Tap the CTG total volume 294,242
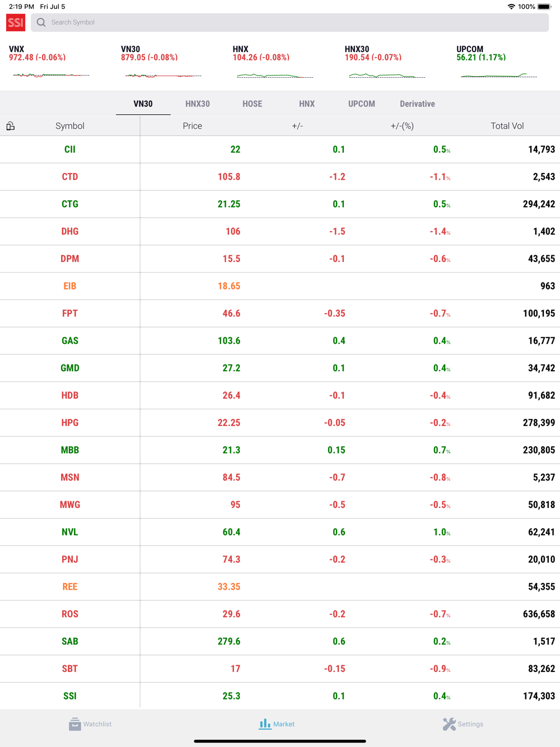The height and width of the screenshot is (747, 560). point(539,204)
